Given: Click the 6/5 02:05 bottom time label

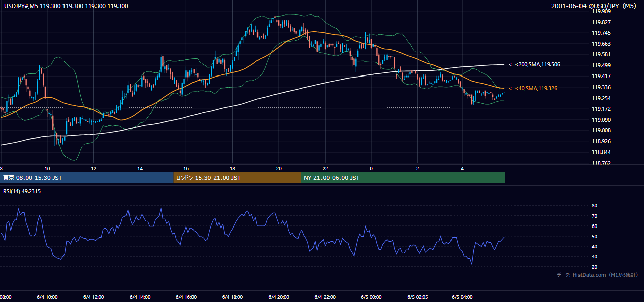Looking at the screenshot, I should (418, 297).
